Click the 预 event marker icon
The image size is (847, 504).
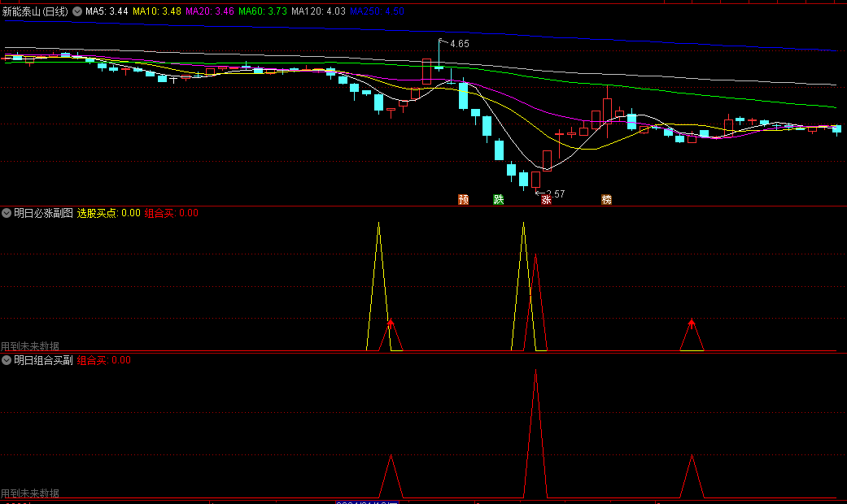point(464,199)
